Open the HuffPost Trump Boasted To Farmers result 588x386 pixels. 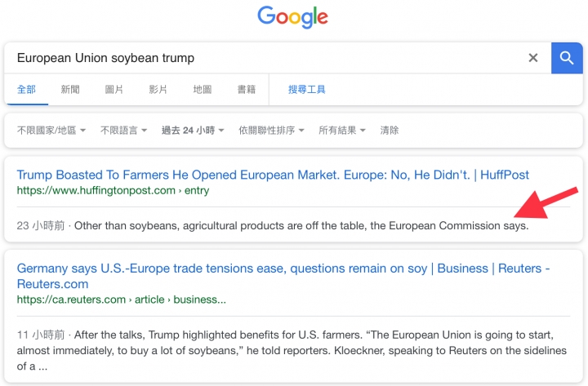pos(273,175)
